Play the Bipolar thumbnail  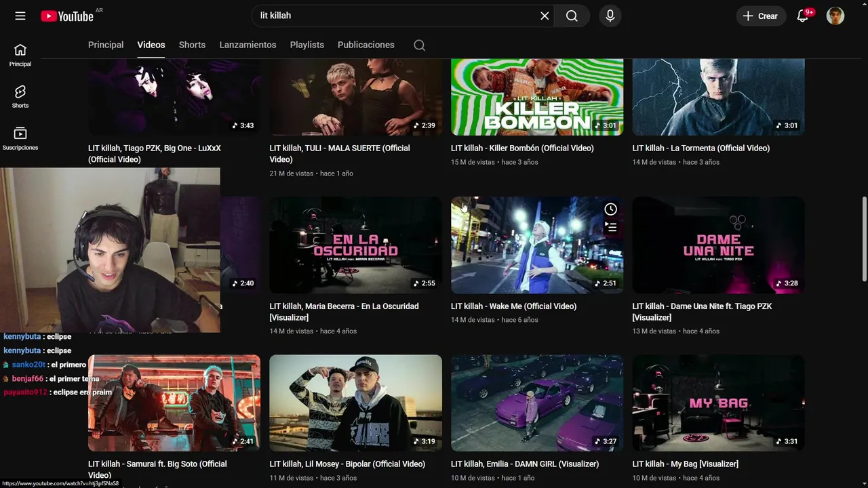click(x=355, y=403)
